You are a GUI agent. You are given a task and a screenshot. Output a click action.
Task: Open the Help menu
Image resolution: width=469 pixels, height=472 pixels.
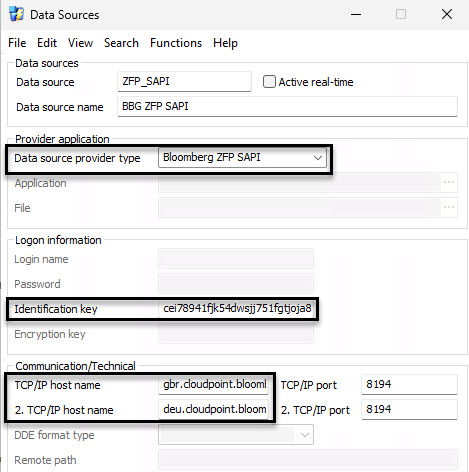pos(225,43)
